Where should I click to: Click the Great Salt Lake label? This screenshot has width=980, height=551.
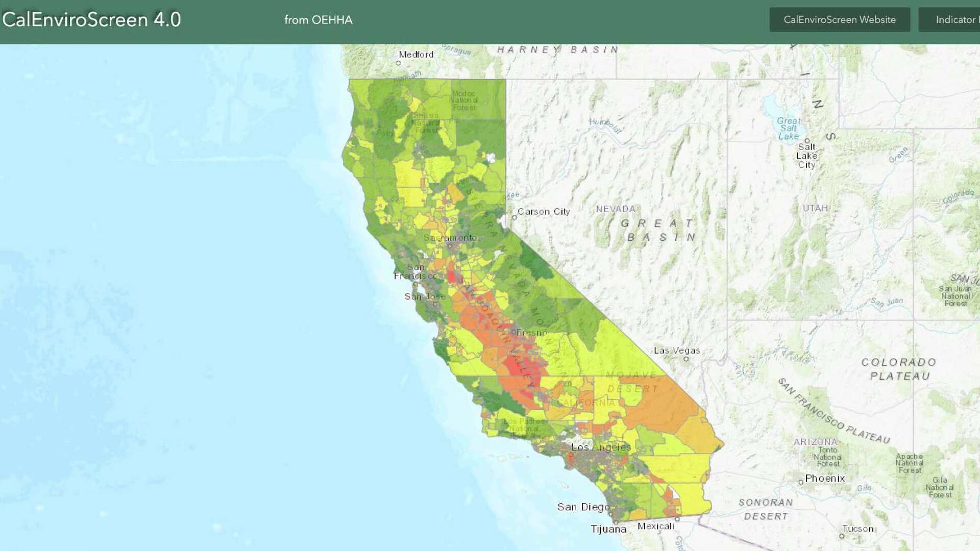coord(789,129)
